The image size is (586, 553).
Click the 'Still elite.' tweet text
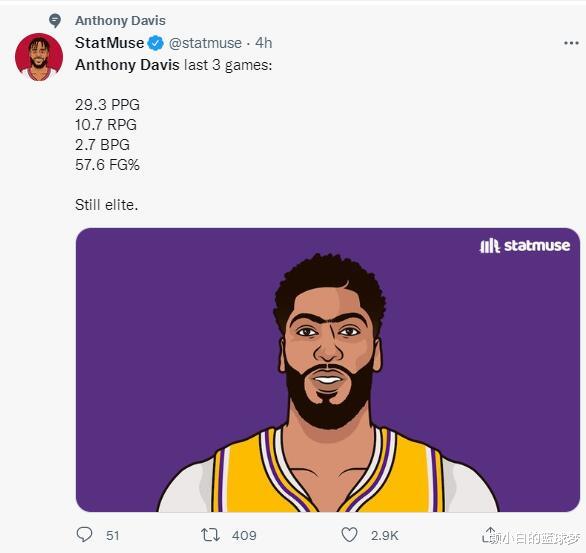coord(107,205)
